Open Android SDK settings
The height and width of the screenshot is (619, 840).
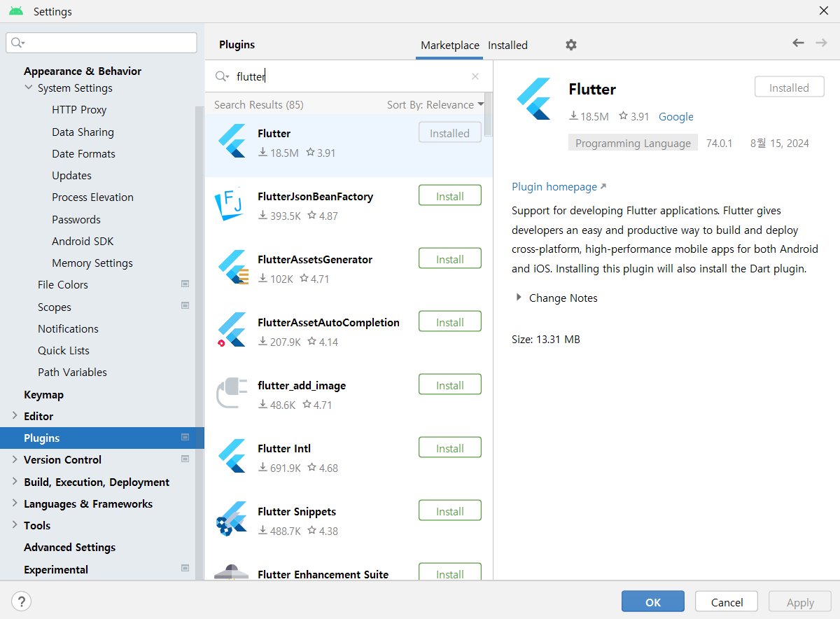click(x=83, y=241)
